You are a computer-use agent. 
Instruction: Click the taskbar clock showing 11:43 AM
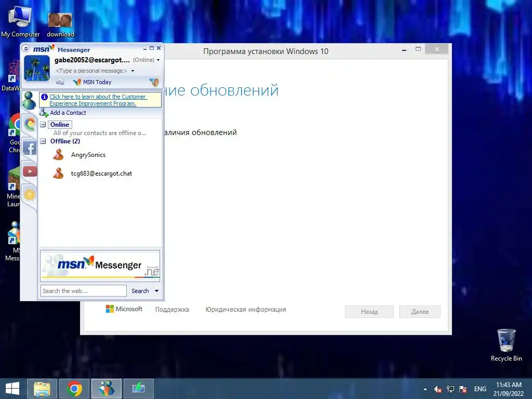click(509, 389)
